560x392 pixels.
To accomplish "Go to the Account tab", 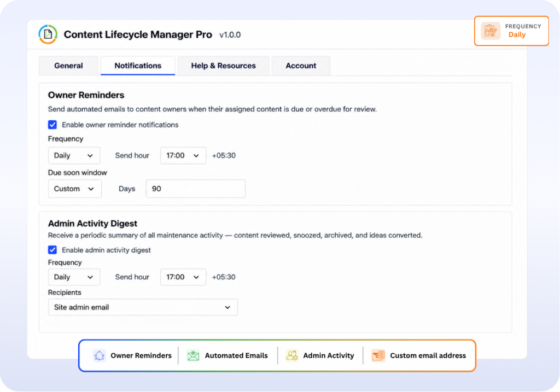I will (301, 66).
